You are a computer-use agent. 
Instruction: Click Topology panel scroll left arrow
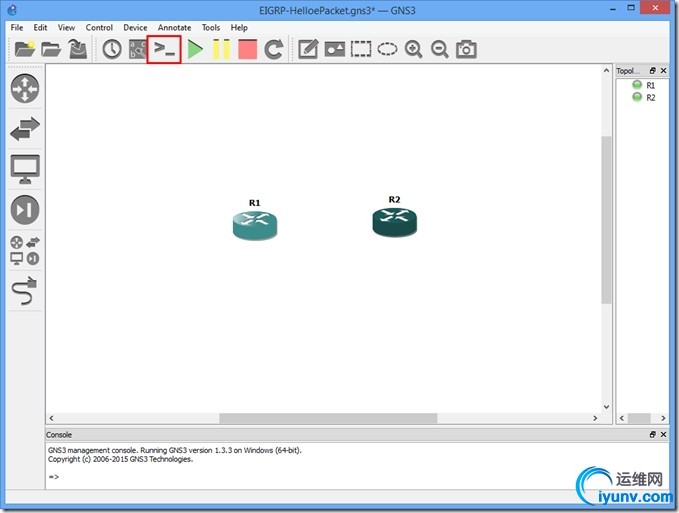tap(622, 418)
